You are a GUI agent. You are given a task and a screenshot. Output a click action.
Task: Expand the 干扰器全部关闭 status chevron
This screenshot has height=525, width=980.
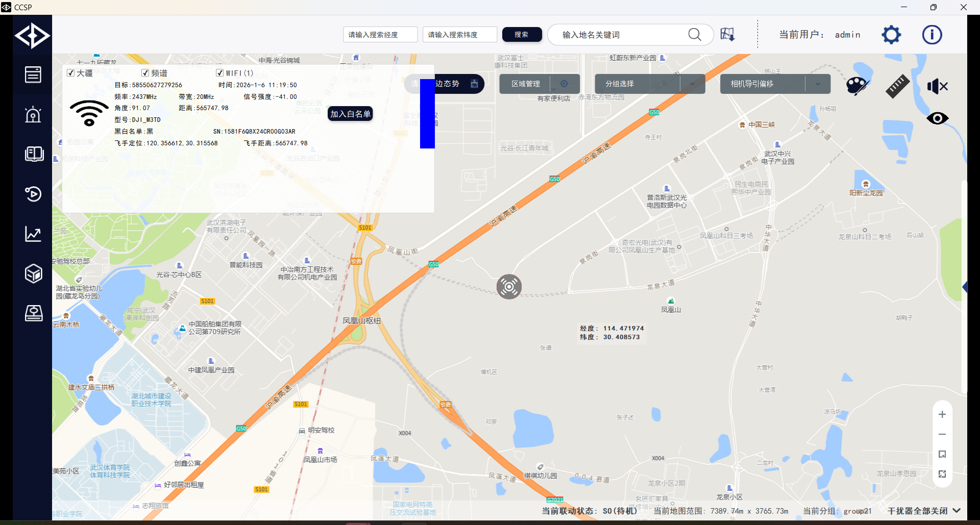coord(957,511)
